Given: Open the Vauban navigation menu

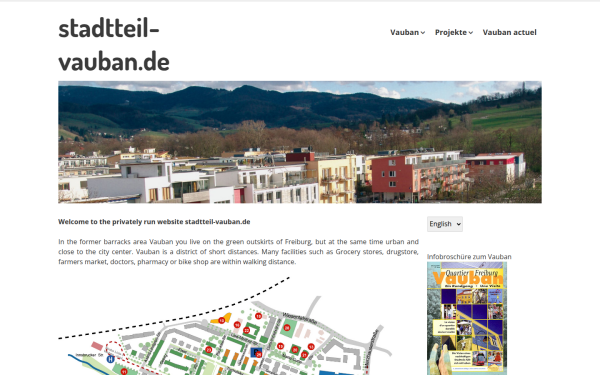Looking at the screenshot, I should point(404,33).
